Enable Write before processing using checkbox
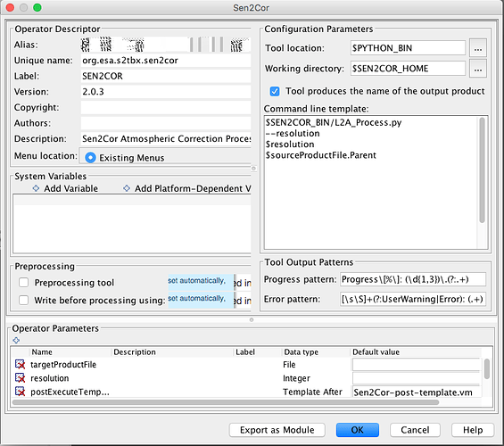The image size is (504, 446). [x=23, y=300]
